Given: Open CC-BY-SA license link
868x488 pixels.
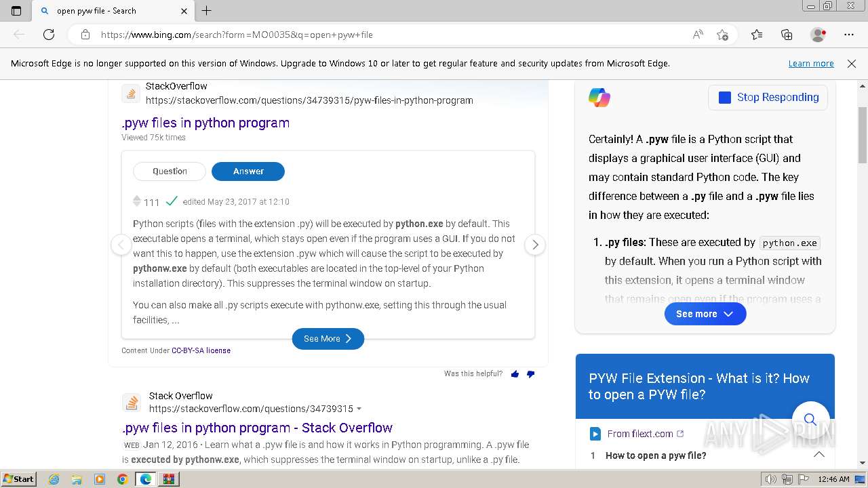Looking at the screenshot, I should (201, 350).
